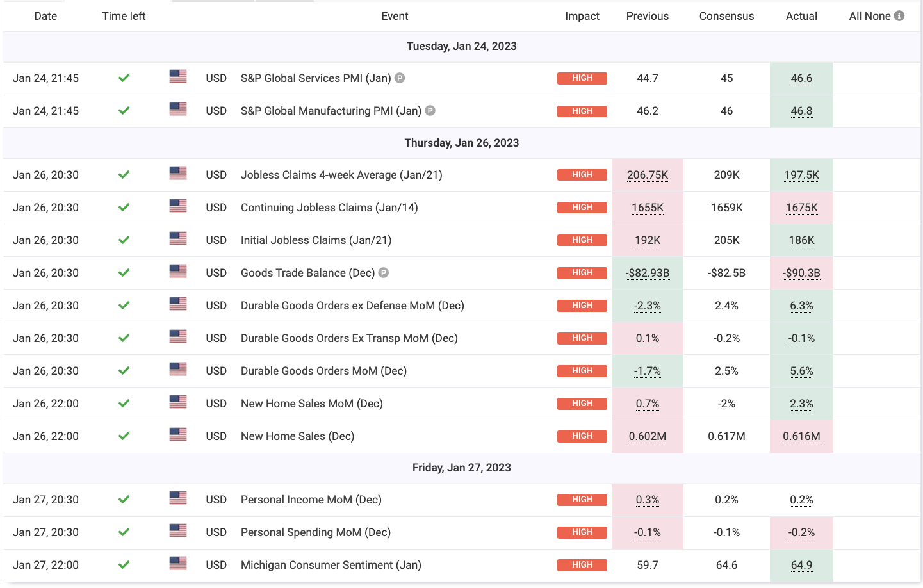Collapse the Friday, Jan 27, 2023 section
923x588 pixels.
click(x=462, y=468)
